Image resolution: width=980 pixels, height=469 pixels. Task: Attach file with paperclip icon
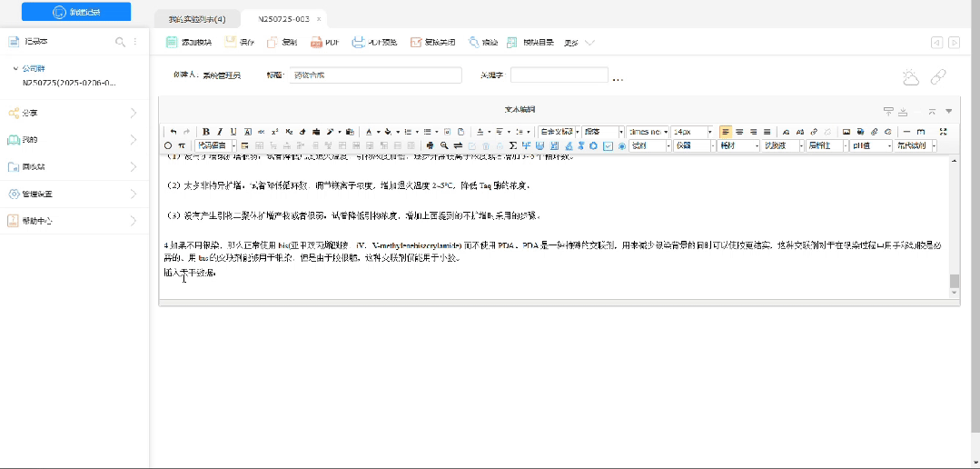point(874,132)
